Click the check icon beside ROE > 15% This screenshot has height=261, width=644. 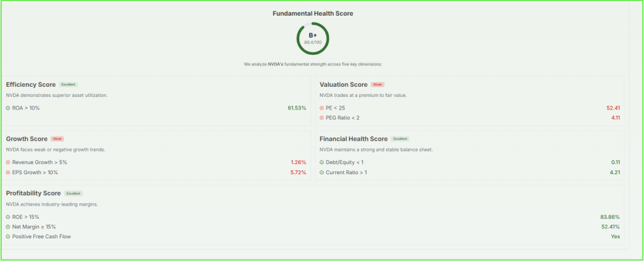pos(8,217)
